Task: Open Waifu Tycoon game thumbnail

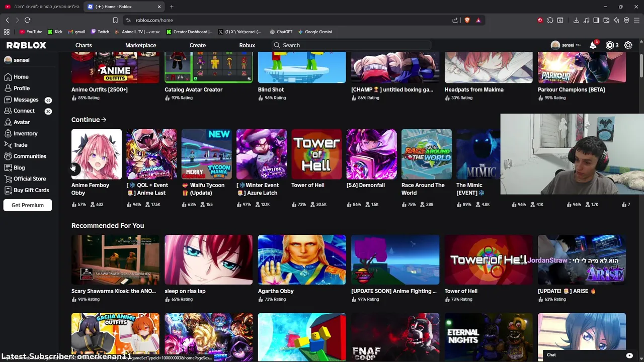Action: click(x=207, y=154)
